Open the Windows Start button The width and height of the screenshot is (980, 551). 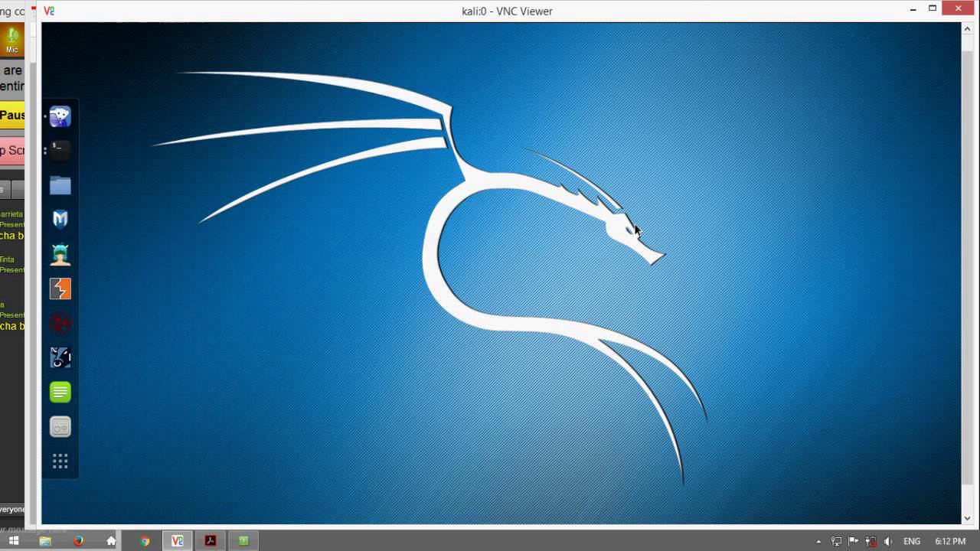pyautogui.click(x=14, y=541)
